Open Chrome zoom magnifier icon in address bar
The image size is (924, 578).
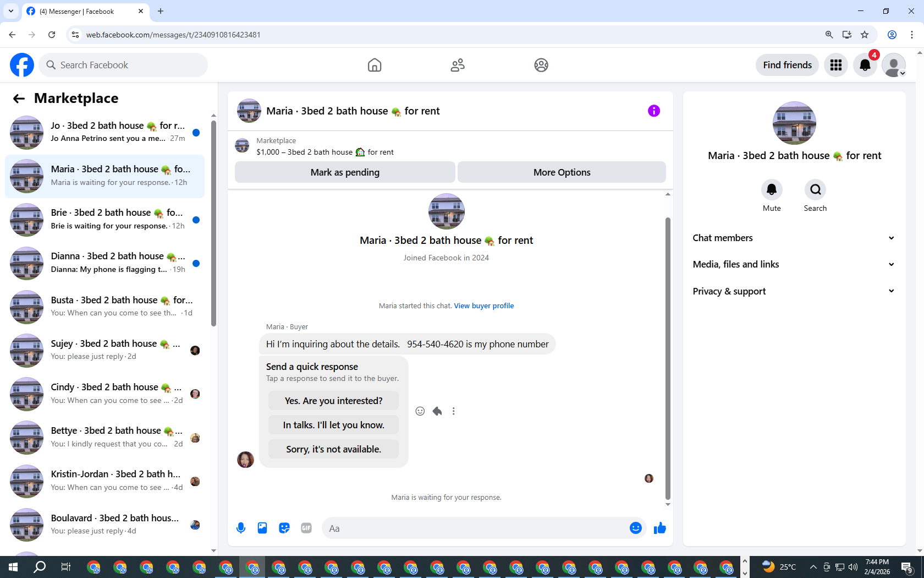829,35
